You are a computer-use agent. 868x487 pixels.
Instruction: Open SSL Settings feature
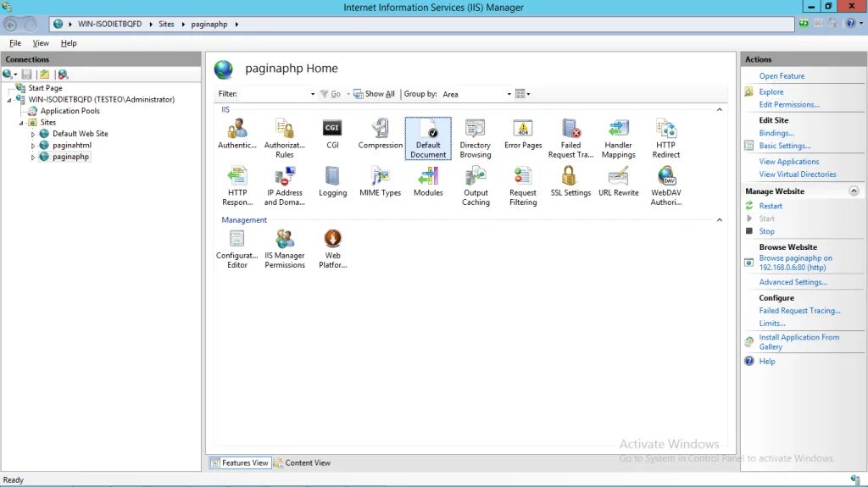click(570, 181)
